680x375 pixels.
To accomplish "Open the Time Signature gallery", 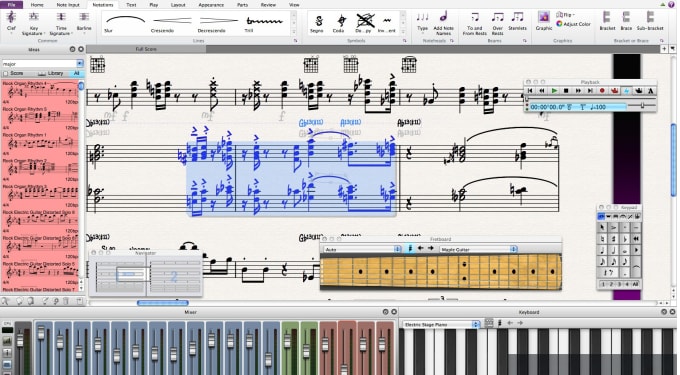I will point(60,24).
